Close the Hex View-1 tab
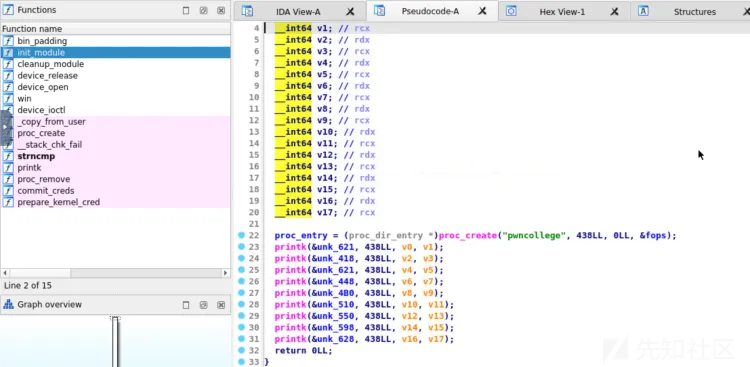The width and height of the screenshot is (750, 367). (615, 11)
